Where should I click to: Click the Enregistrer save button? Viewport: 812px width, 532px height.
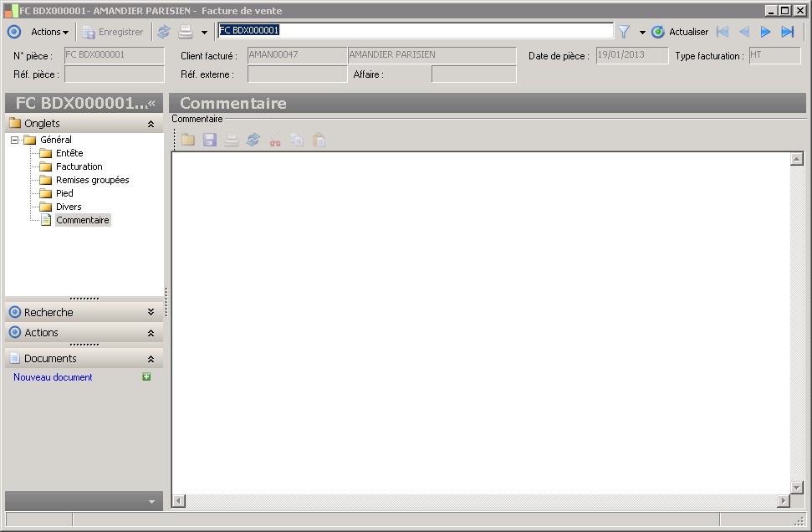(113, 32)
